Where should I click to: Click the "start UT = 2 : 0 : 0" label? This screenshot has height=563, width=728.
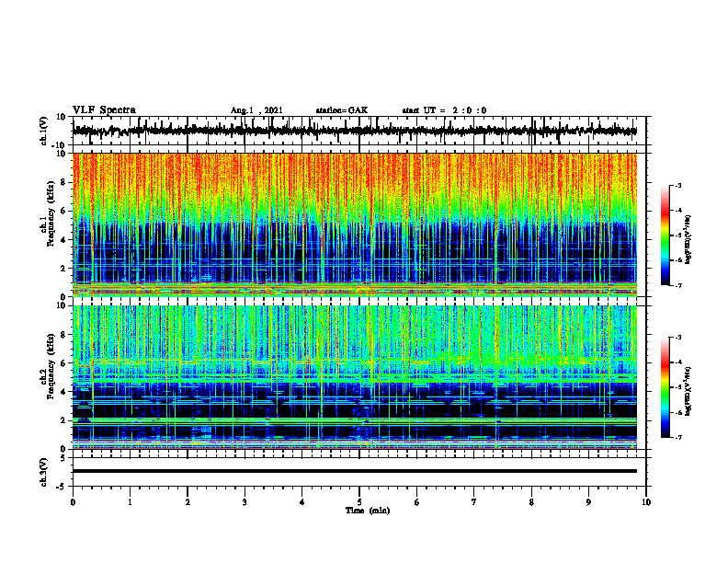[444, 110]
